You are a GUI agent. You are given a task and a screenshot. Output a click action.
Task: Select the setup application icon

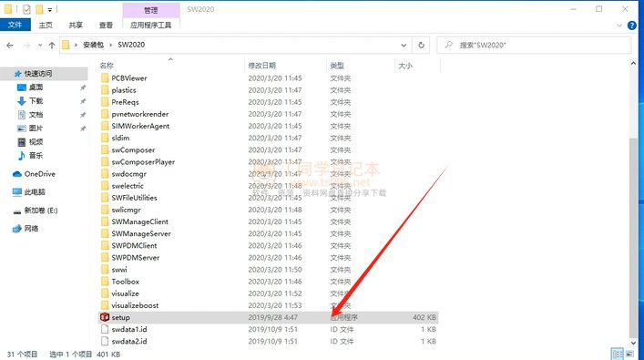point(105,317)
